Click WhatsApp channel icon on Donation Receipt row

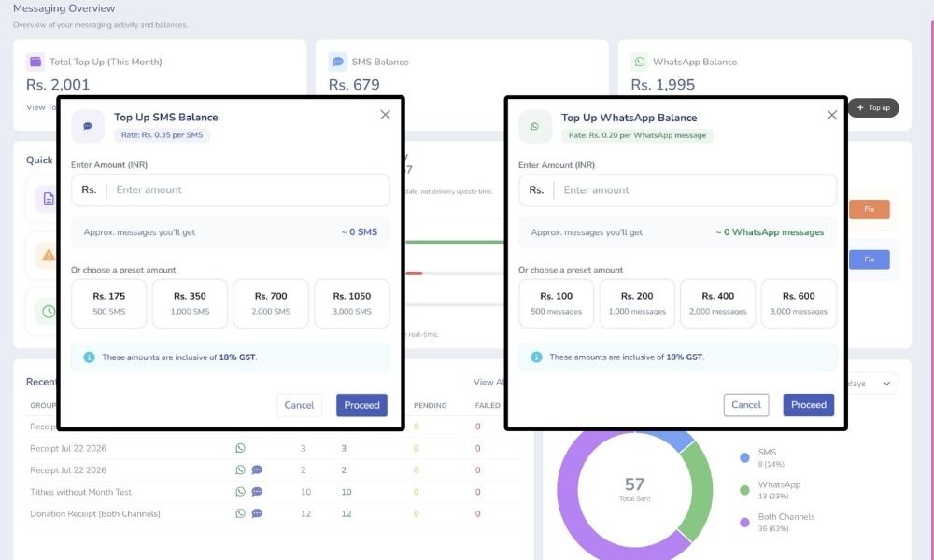tap(240, 513)
